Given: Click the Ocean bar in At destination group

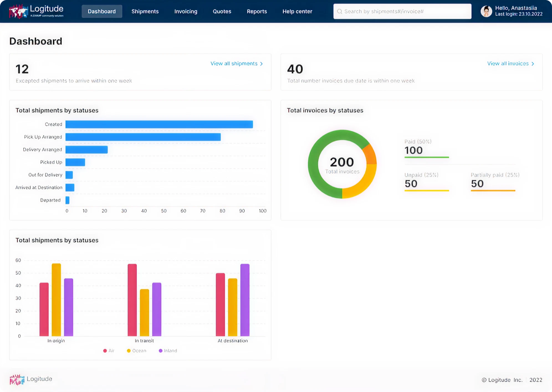Looking at the screenshot, I should (232, 307).
